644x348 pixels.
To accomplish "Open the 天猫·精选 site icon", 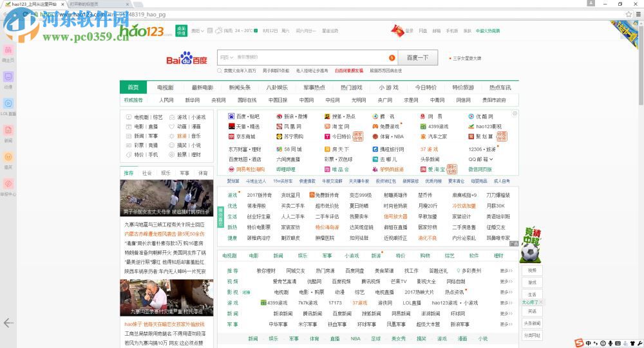I will click(231, 126).
